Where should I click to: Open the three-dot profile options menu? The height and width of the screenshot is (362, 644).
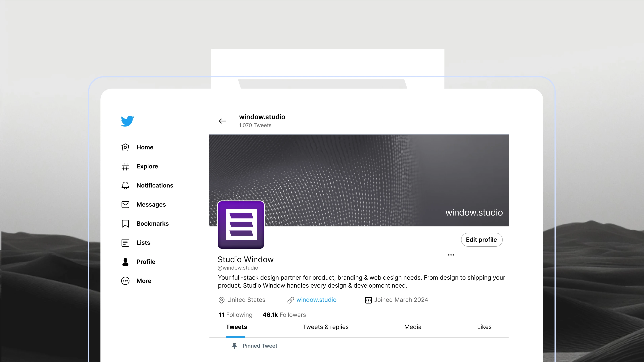pos(451,255)
